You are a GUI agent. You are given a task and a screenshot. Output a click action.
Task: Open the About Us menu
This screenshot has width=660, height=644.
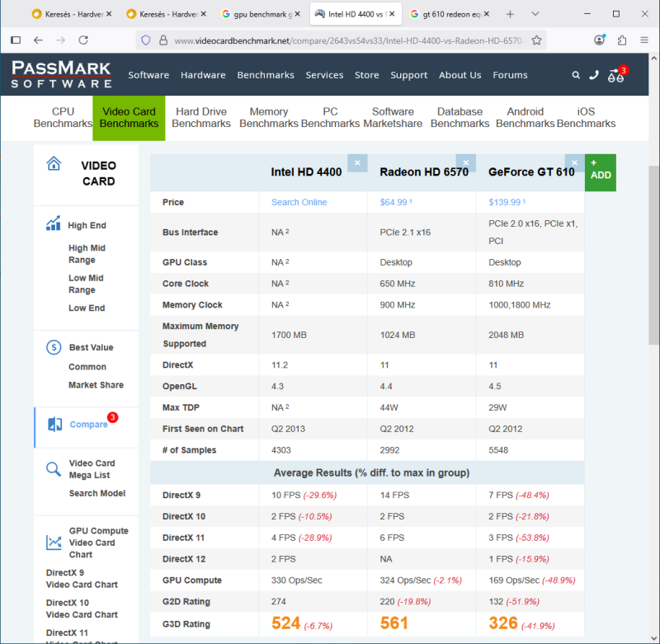pyautogui.click(x=460, y=75)
